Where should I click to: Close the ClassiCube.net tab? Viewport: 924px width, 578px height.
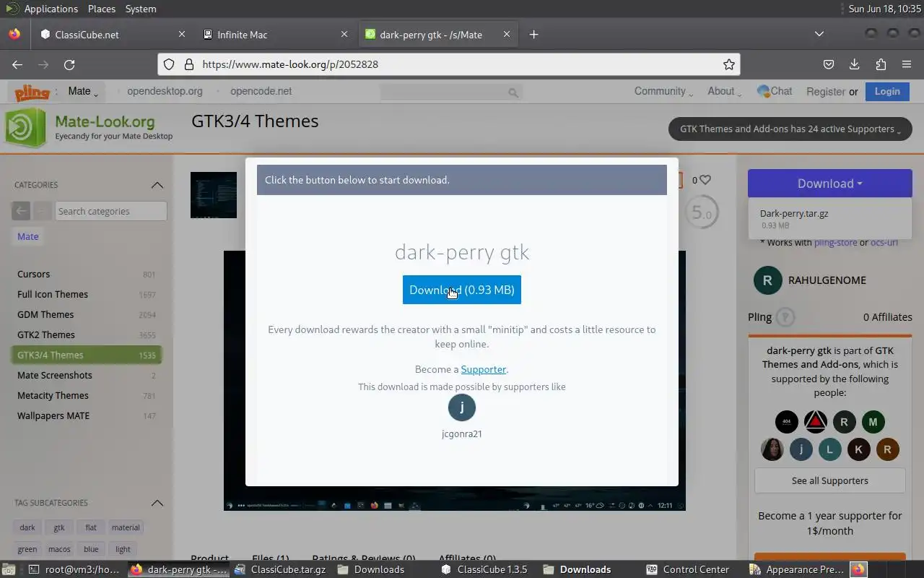pyautogui.click(x=182, y=34)
